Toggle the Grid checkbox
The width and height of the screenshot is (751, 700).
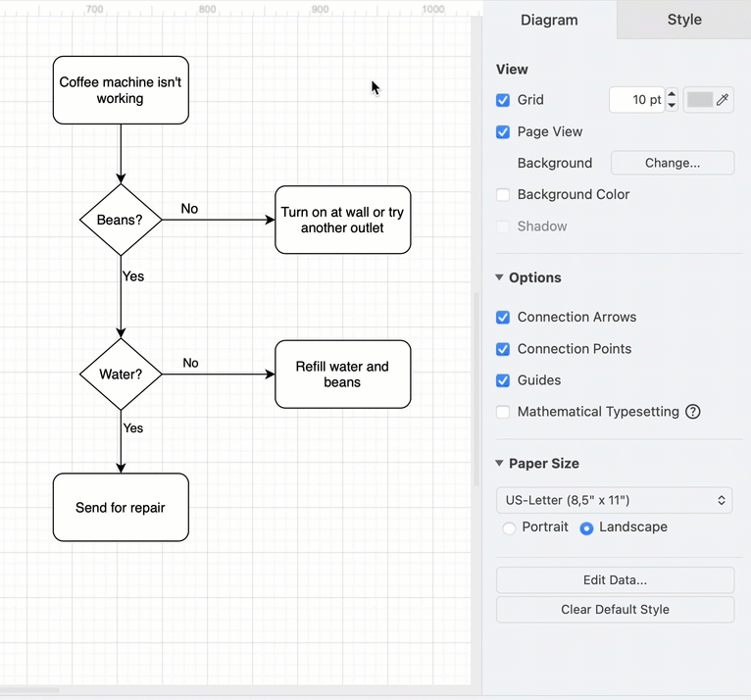503,100
